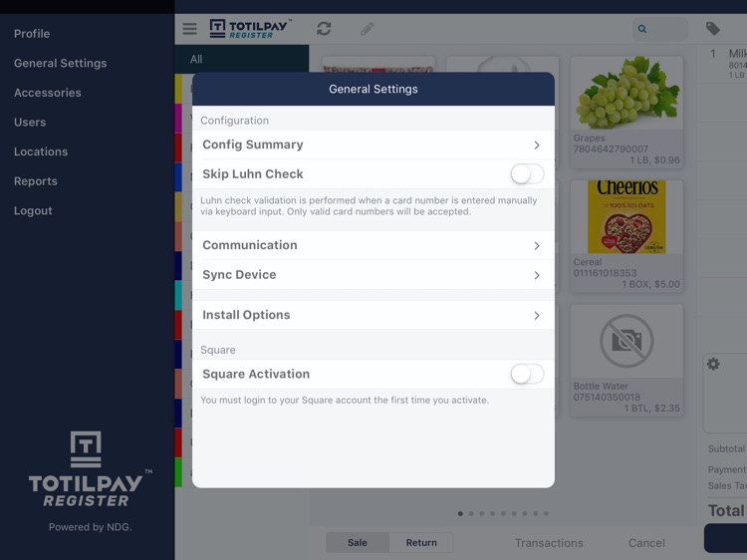Click the magnifier search field
This screenshot has height=560, width=747.
click(659, 29)
